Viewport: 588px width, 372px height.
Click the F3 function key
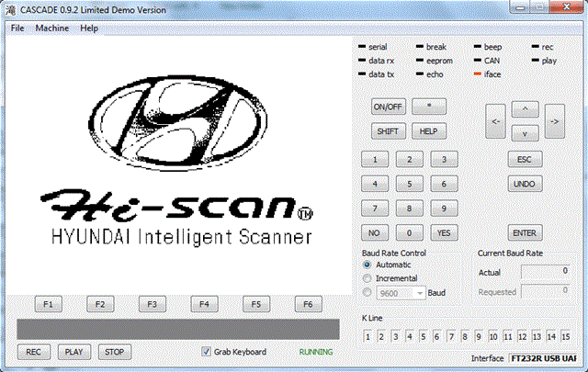153,304
